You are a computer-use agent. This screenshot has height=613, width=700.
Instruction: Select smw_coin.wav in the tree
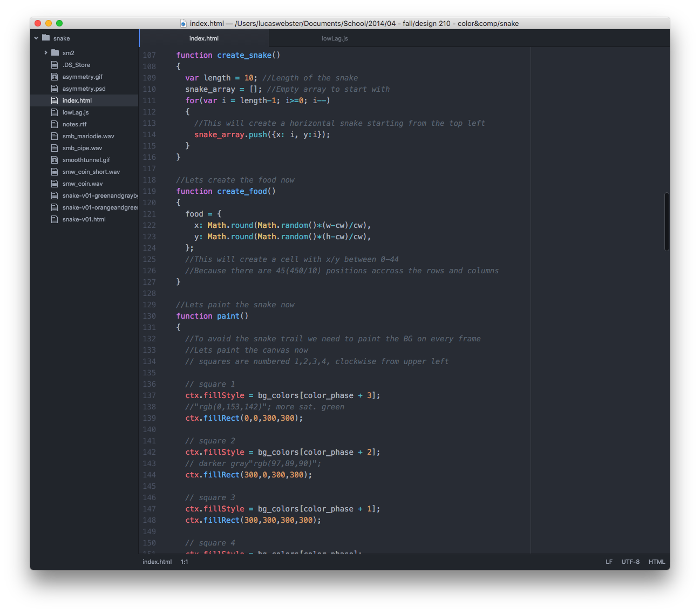pos(83,184)
